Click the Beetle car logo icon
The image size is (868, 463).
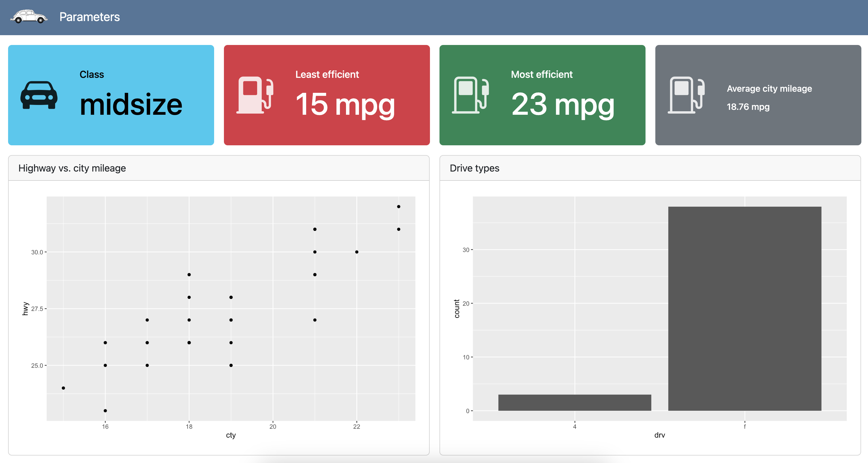(29, 17)
